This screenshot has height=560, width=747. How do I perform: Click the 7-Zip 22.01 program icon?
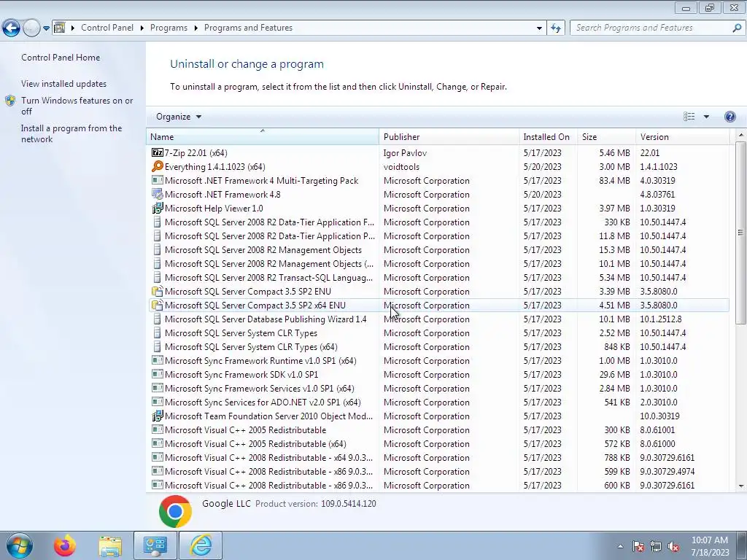[x=158, y=153]
